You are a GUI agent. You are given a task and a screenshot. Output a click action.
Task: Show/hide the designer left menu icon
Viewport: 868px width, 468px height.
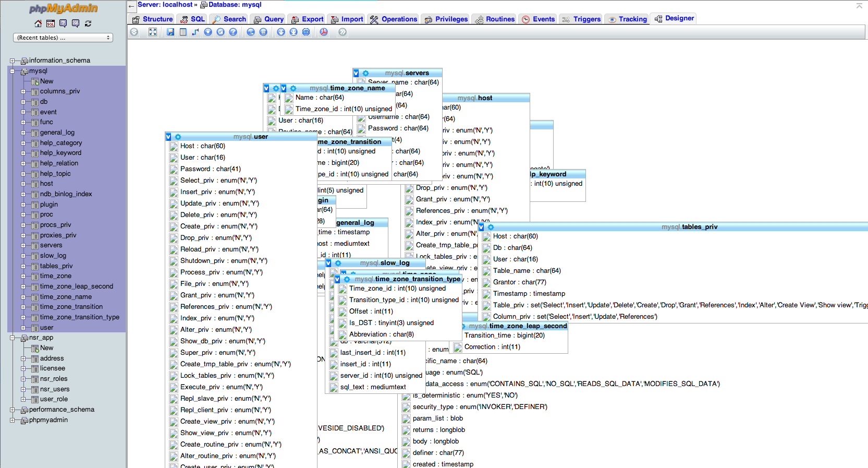(x=135, y=32)
